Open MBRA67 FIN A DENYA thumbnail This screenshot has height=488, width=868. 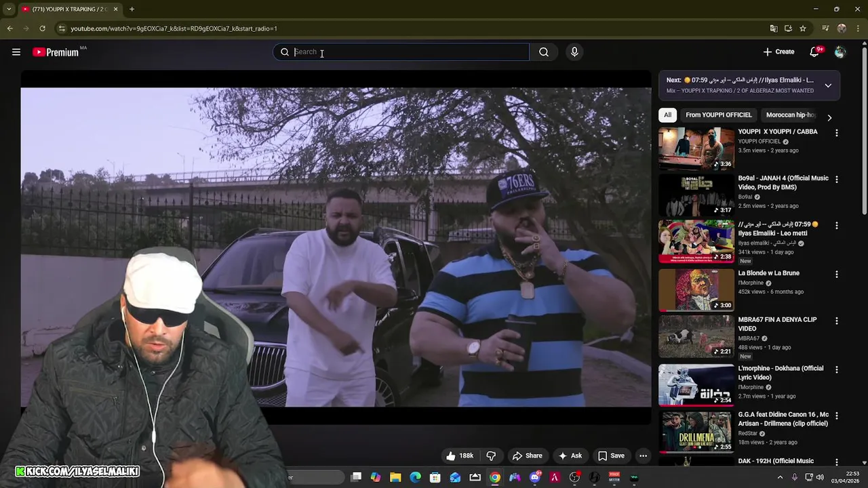696,336
